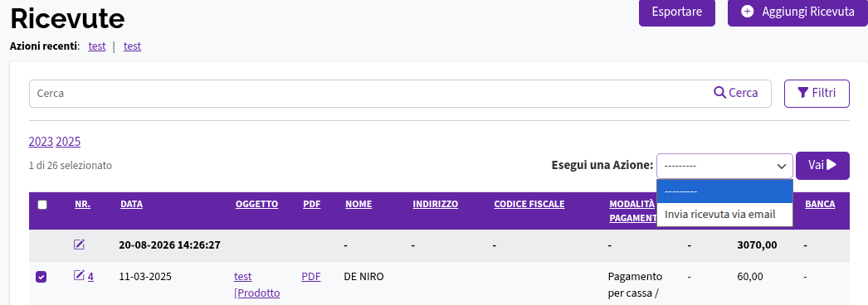Click the plus icon on Aggiungi Ricevuta
Image resolution: width=868 pixels, height=305 pixels.
[748, 12]
